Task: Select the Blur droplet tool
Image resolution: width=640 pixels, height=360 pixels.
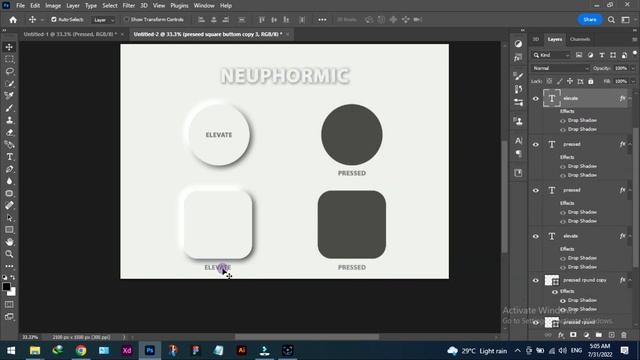Action: point(9,181)
